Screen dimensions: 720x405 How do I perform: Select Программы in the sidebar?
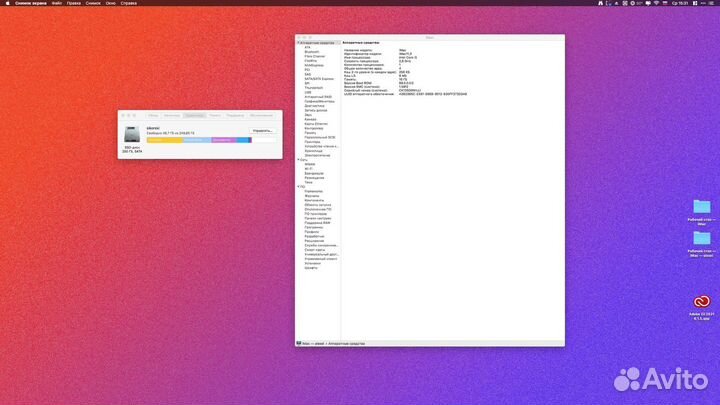pyautogui.click(x=314, y=227)
